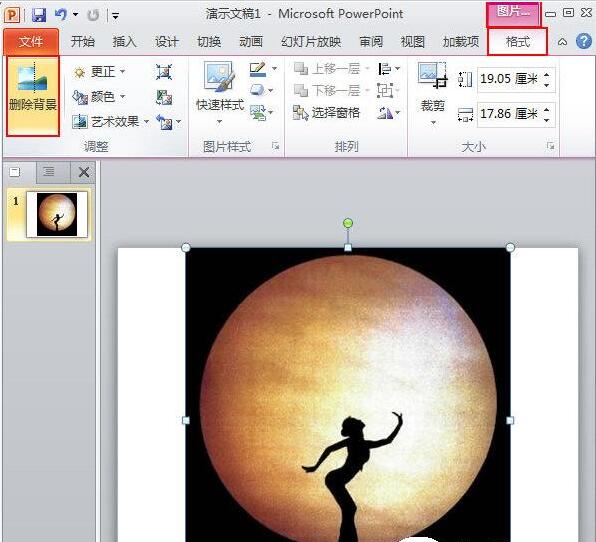Viewport: 596px width, 542px height.
Task: Open the Review (审阅) tab
Action: (x=371, y=41)
